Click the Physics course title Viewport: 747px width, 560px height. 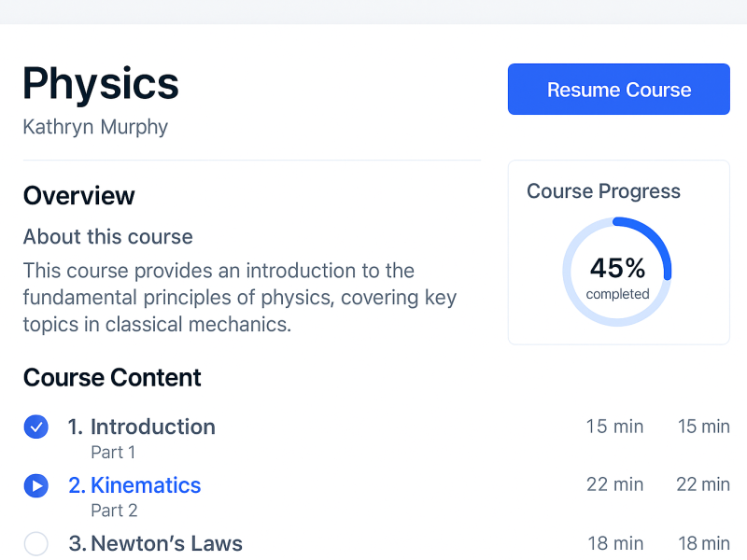click(101, 84)
